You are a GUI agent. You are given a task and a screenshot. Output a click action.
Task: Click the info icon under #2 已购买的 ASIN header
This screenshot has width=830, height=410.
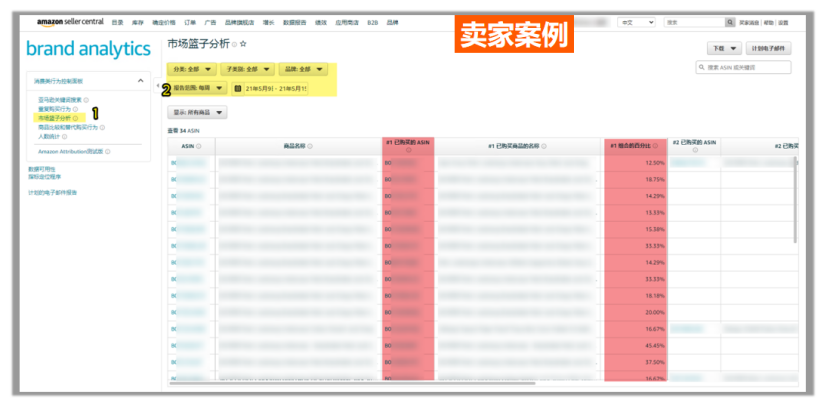(694, 150)
